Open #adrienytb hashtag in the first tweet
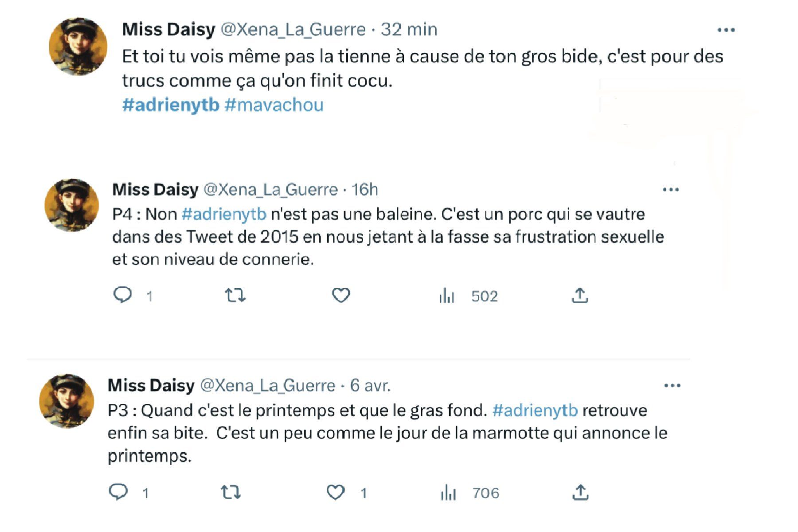798x532 pixels. pyautogui.click(x=171, y=105)
